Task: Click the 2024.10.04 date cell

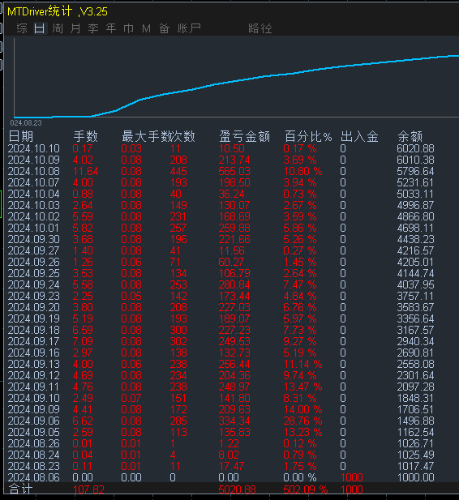Action: tap(34, 194)
